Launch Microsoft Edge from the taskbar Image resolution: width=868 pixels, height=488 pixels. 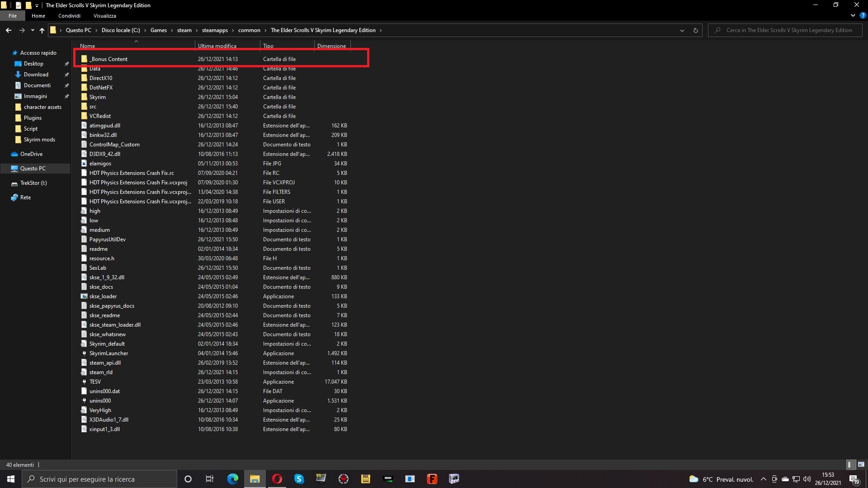232,479
